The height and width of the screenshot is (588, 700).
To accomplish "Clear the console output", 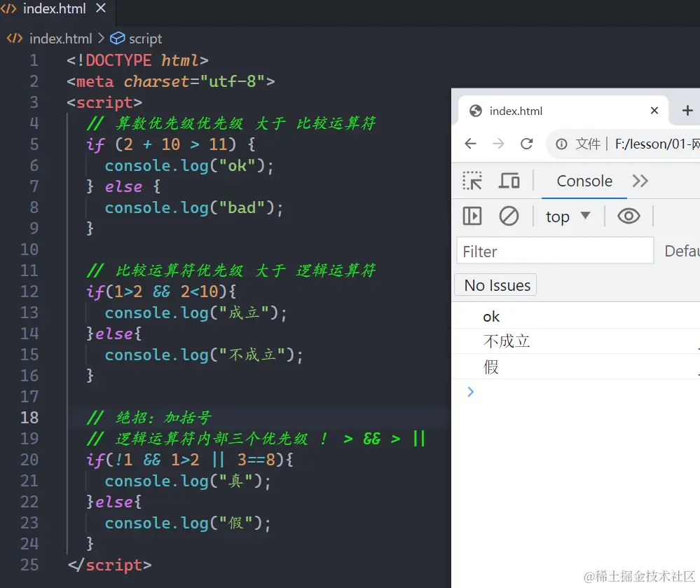I will (x=509, y=216).
